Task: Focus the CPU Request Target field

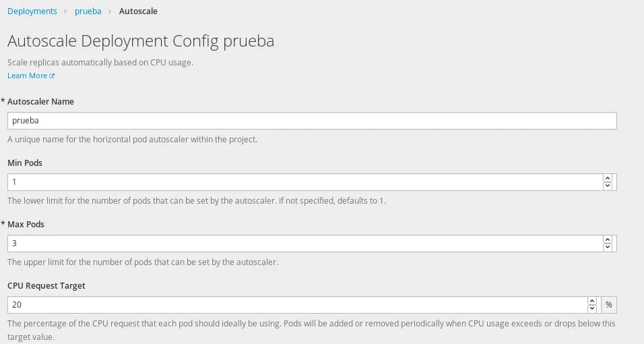Action: point(296,305)
